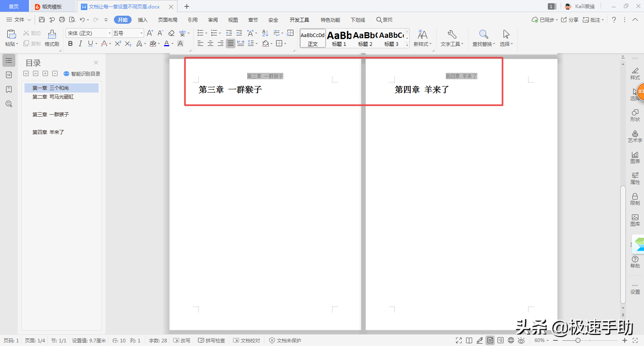
Task: Open the 形状 shapes side icon
Action: [635, 115]
